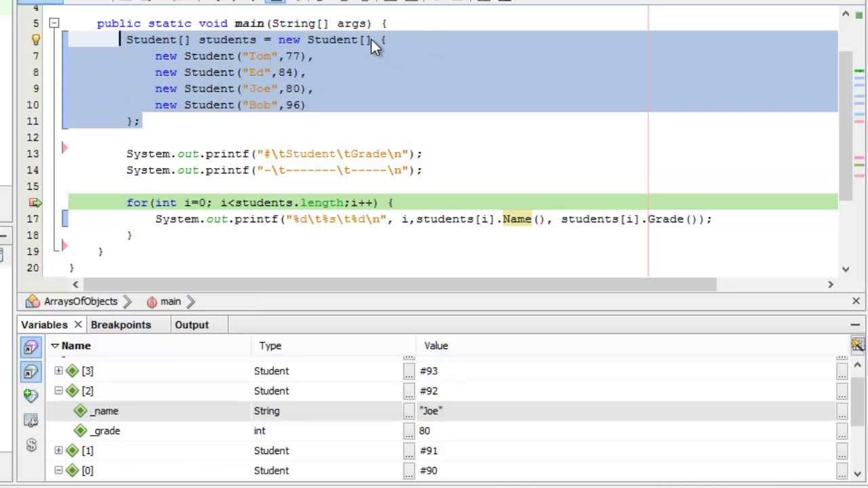
Task: Open the type editor button for [1]
Action: click(x=409, y=451)
